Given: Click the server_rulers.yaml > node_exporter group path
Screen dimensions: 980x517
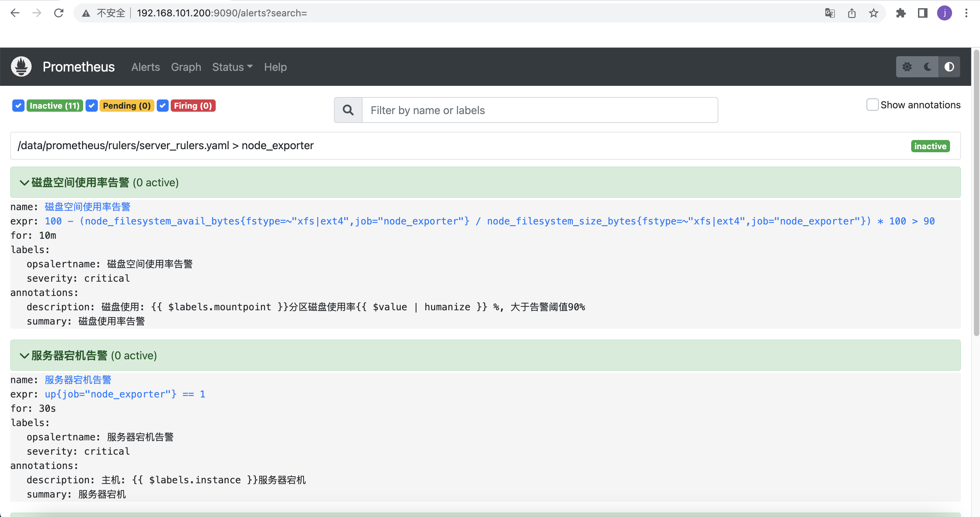Looking at the screenshot, I should click(x=166, y=145).
